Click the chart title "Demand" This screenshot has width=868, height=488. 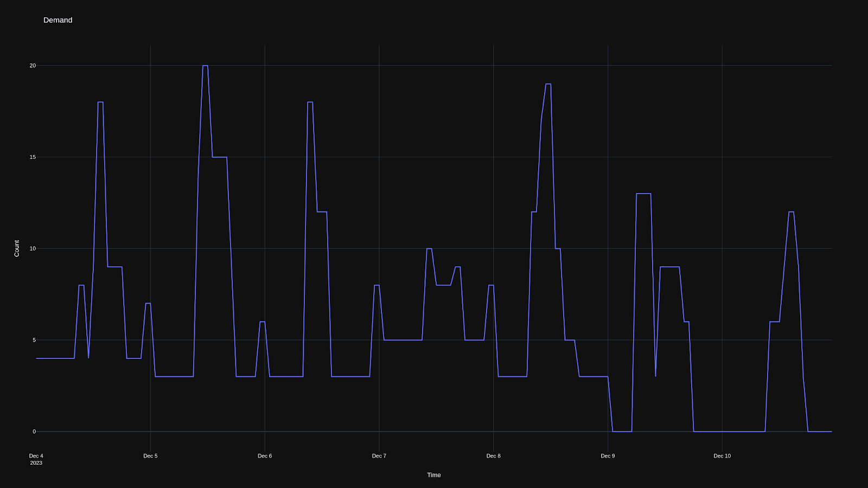(x=58, y=20)
